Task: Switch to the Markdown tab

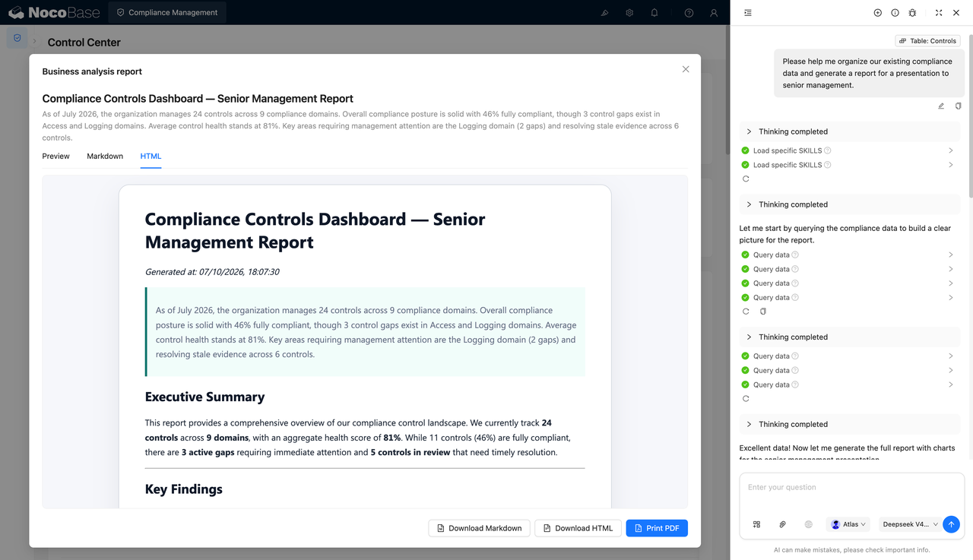Action: pos(105,156)
